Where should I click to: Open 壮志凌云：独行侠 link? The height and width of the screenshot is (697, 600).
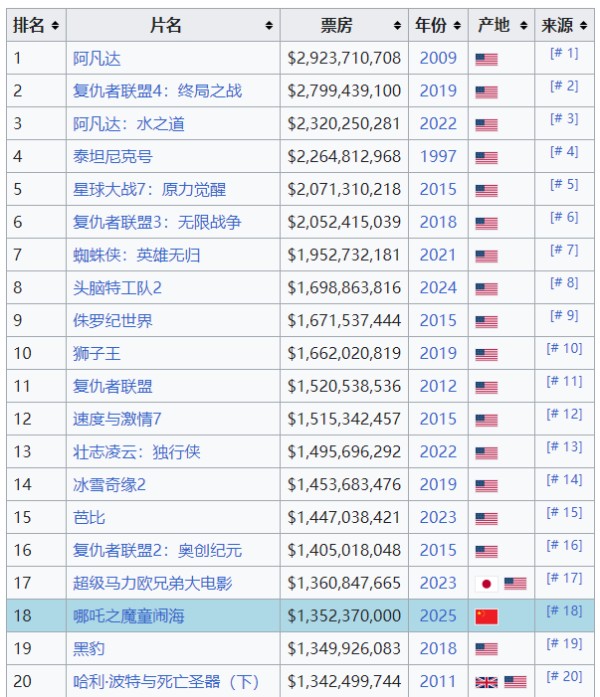tap(136, 452)
